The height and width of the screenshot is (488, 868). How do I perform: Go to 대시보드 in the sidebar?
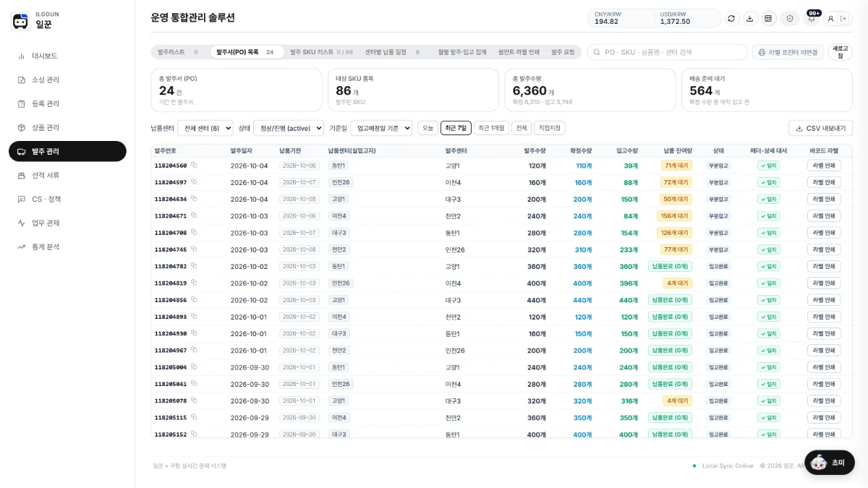pos(67,56)
